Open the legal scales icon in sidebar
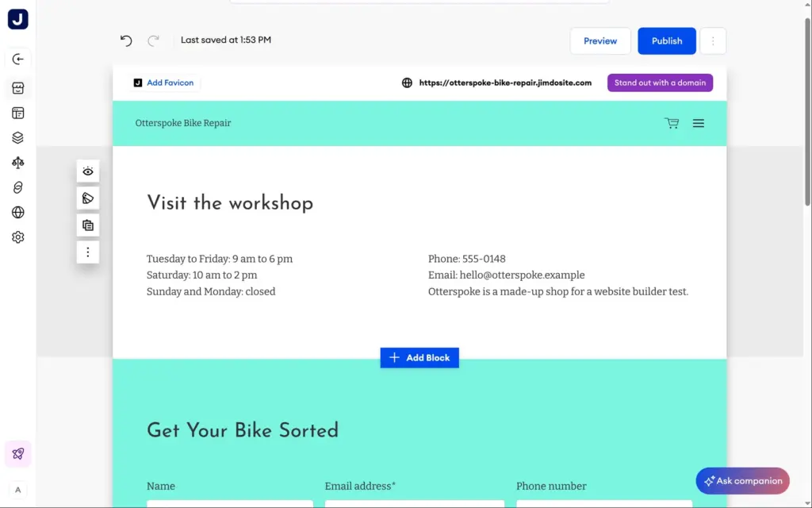Viewport: 812px width, 508px height. click(18, 163)
